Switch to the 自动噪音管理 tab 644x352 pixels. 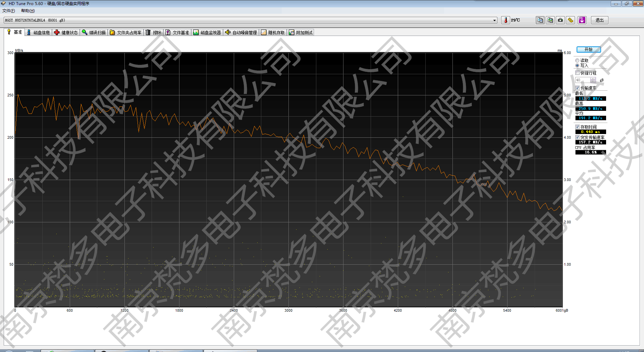[x=241, y=33]
